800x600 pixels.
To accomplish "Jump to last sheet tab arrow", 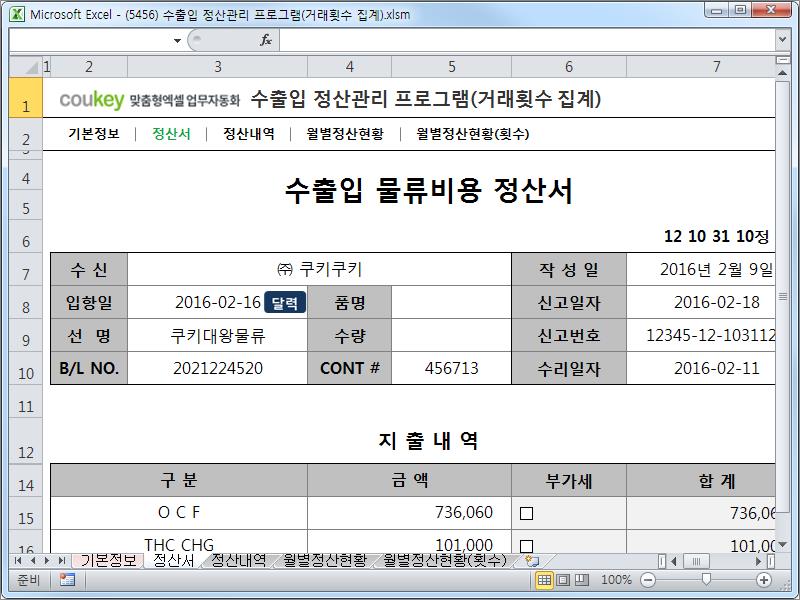I will coord(62,561).
